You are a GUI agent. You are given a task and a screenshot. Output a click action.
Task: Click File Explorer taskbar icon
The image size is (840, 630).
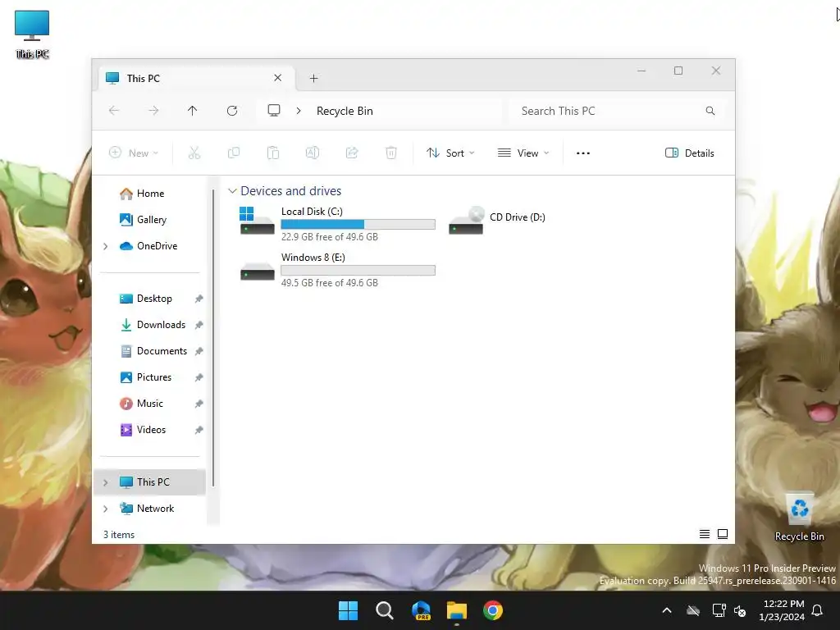[457, 610]
